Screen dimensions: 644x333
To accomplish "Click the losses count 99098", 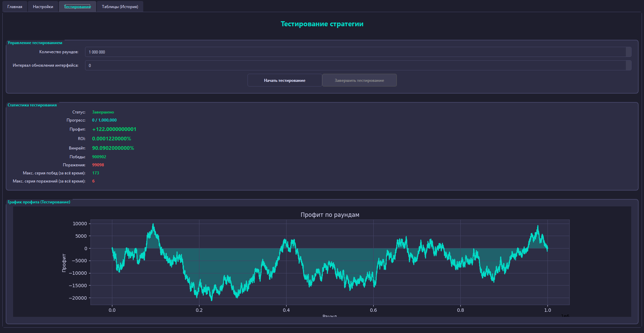I will pyautogui.click(x=98, y=165).
